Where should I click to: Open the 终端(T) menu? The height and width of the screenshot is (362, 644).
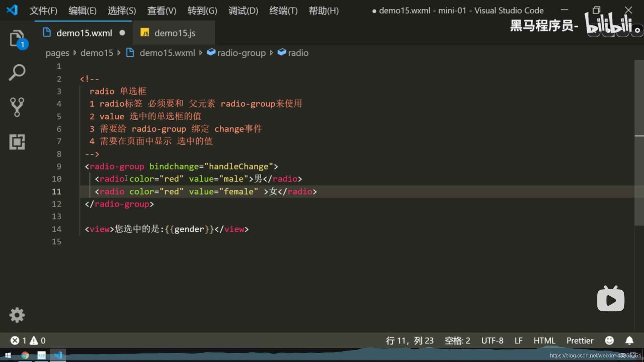click(x=283, y=11)
